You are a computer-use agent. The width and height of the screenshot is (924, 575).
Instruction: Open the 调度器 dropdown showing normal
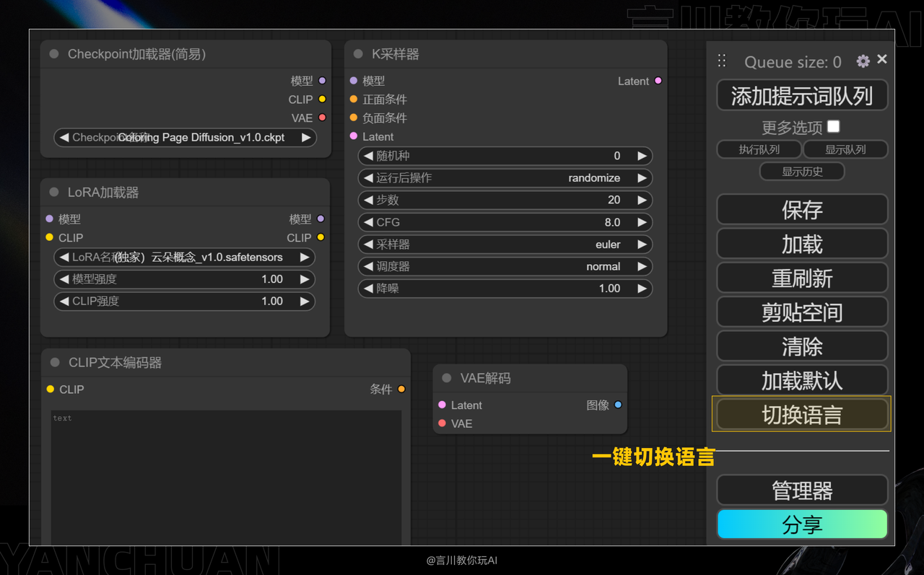click(505, 266)
